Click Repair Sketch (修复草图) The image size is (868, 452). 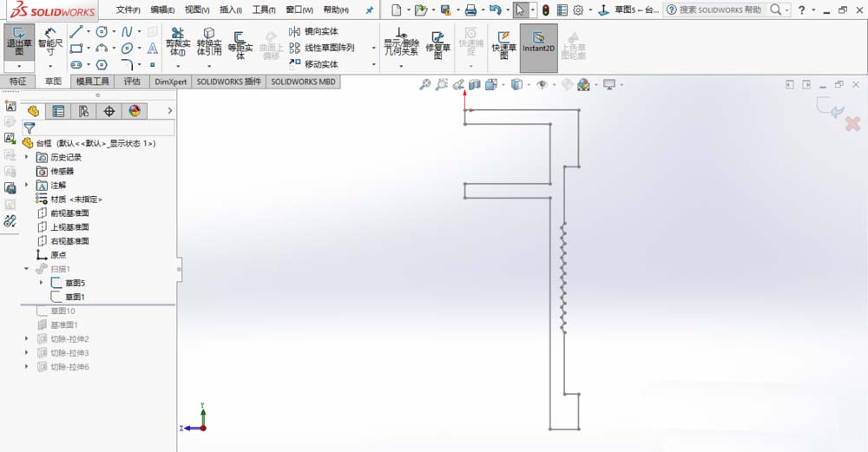[437, 45]
